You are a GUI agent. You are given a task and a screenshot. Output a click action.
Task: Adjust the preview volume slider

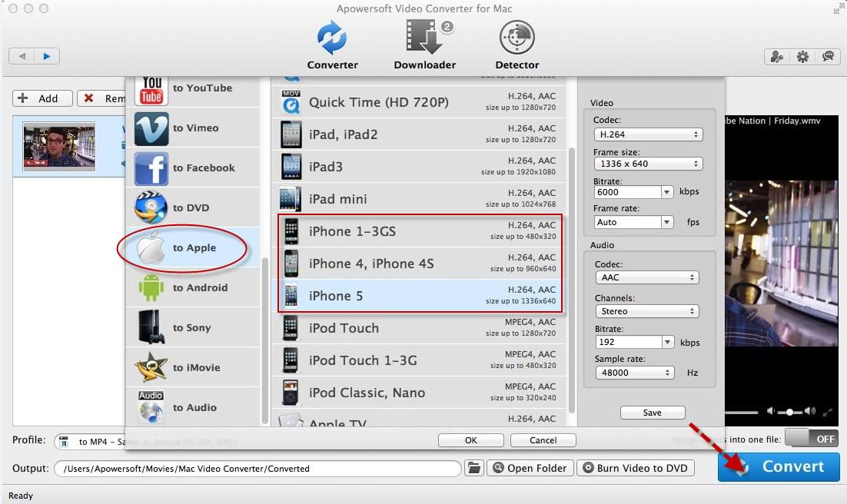789,412
